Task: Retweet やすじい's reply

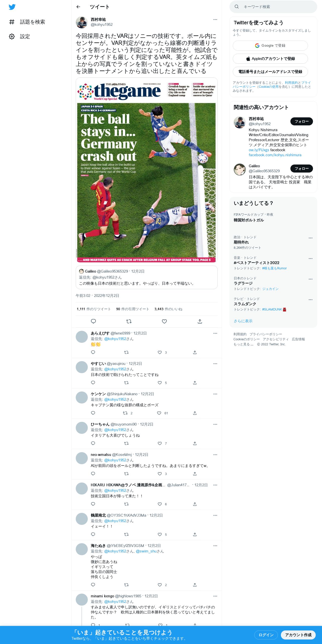Action: 126,383
